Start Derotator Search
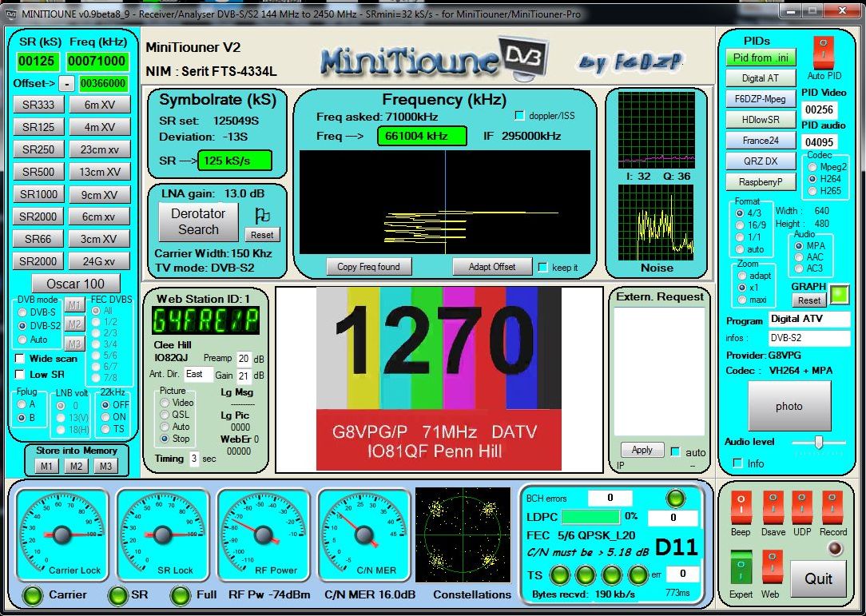 pos(198,221)
